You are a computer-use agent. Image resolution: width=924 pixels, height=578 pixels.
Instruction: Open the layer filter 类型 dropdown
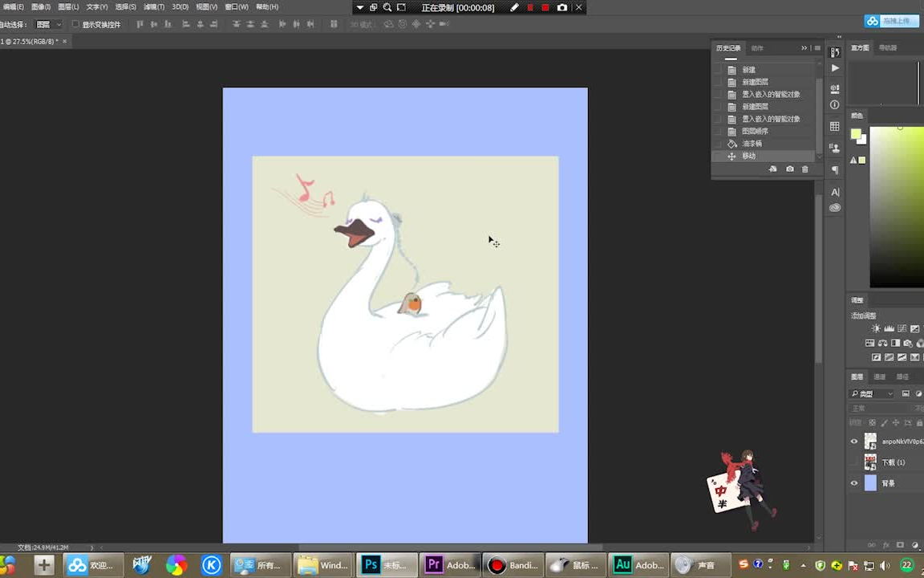pos(873,393)
